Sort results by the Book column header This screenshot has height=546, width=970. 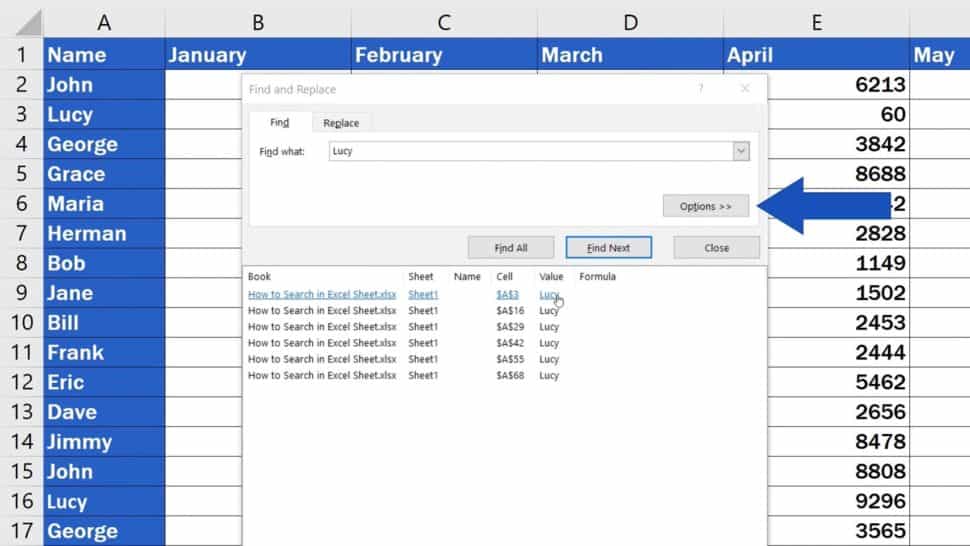click(x=260, y=277)
